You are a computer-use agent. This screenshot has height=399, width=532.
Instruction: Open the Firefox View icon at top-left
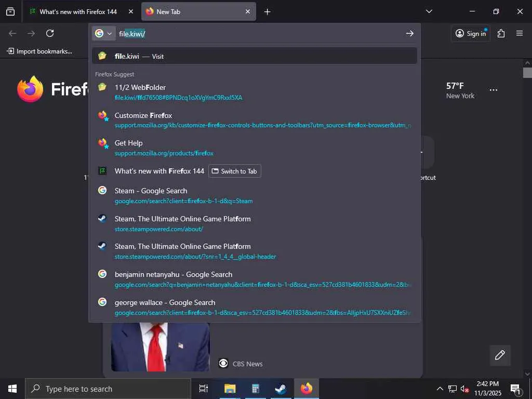(10, 11)
